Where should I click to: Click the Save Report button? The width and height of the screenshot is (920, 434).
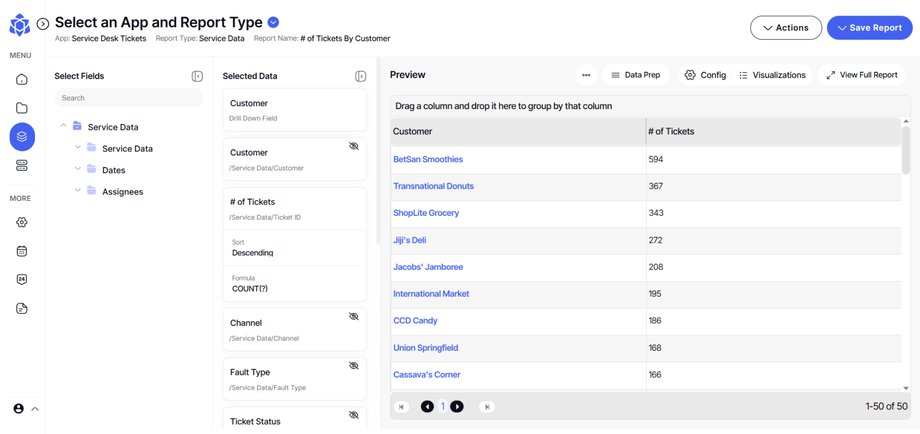(869, 28)
